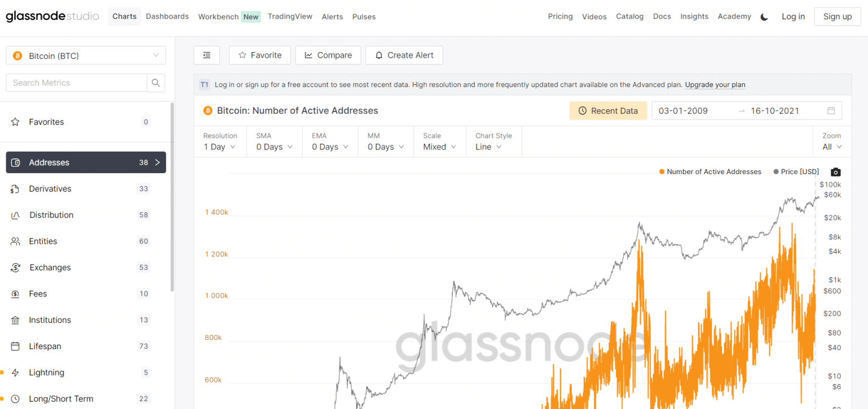Star this chart using the Favorite button
The image size is (868, 409).
point(259,55)
